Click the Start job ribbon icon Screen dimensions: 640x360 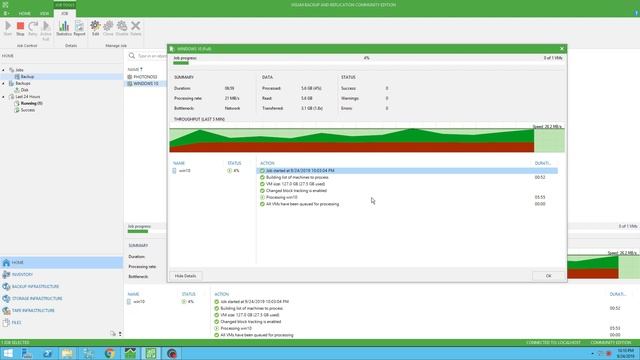tap(8, 29)
